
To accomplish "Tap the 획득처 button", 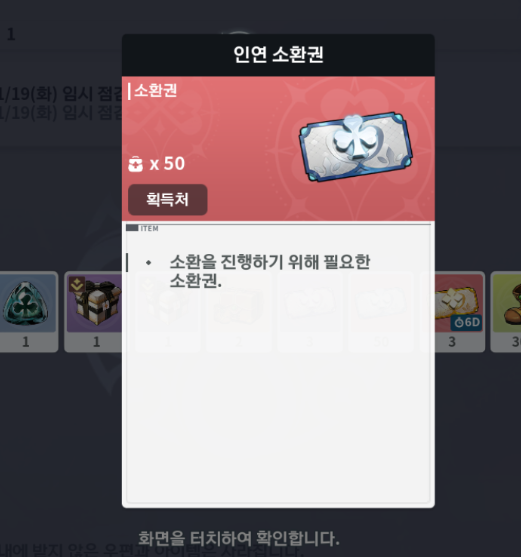I will tap(168, 199).
